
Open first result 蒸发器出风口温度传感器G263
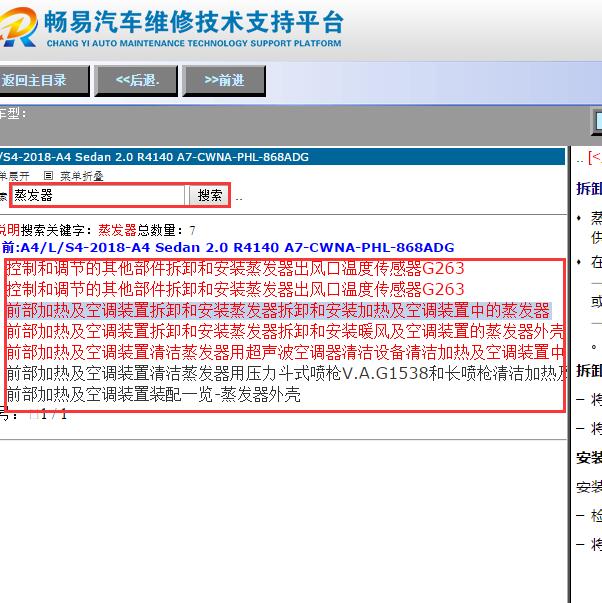[x=235, y=268]
